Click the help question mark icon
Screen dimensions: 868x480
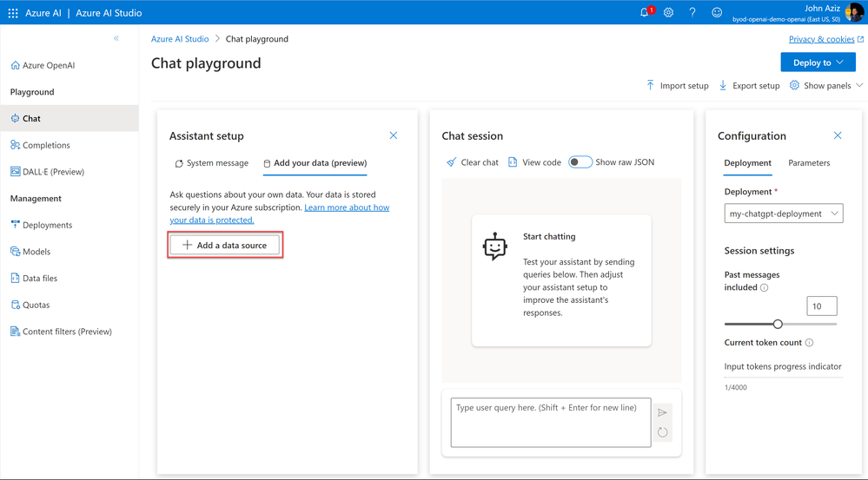click(692, 13)
